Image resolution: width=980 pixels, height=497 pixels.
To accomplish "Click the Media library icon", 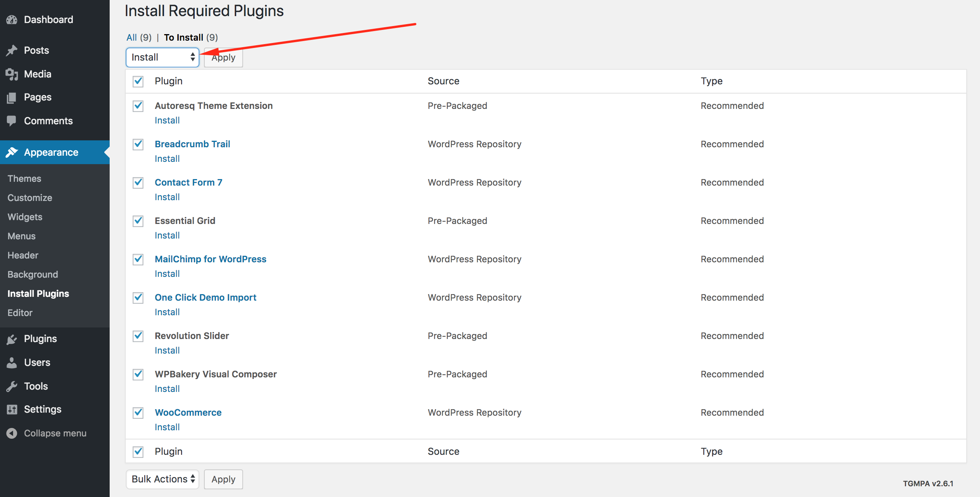I will pyautogui.click(x=12, y=74).
